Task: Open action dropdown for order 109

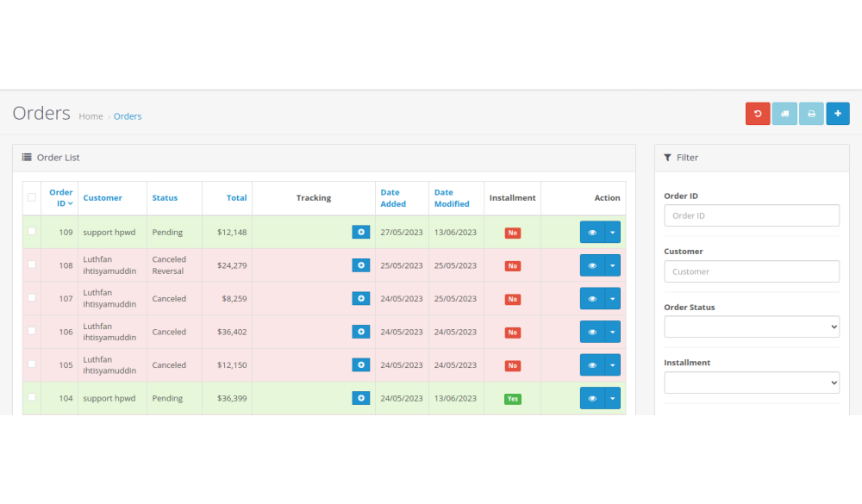Action: click(612, 232)
